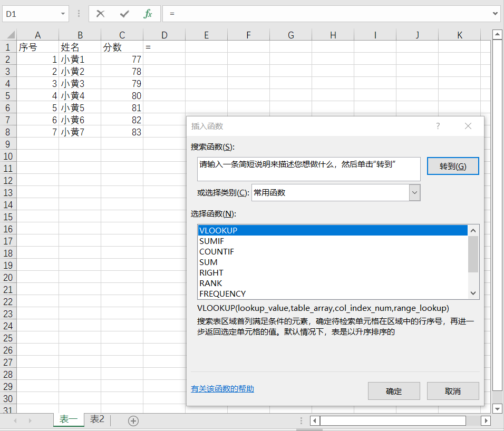The image size is (504, 431).
Task: Click cell containing 小黄7
Action: point(80,132)
